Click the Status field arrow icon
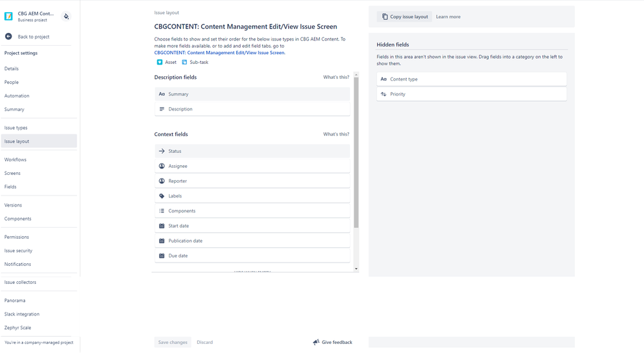 point(162,151)
